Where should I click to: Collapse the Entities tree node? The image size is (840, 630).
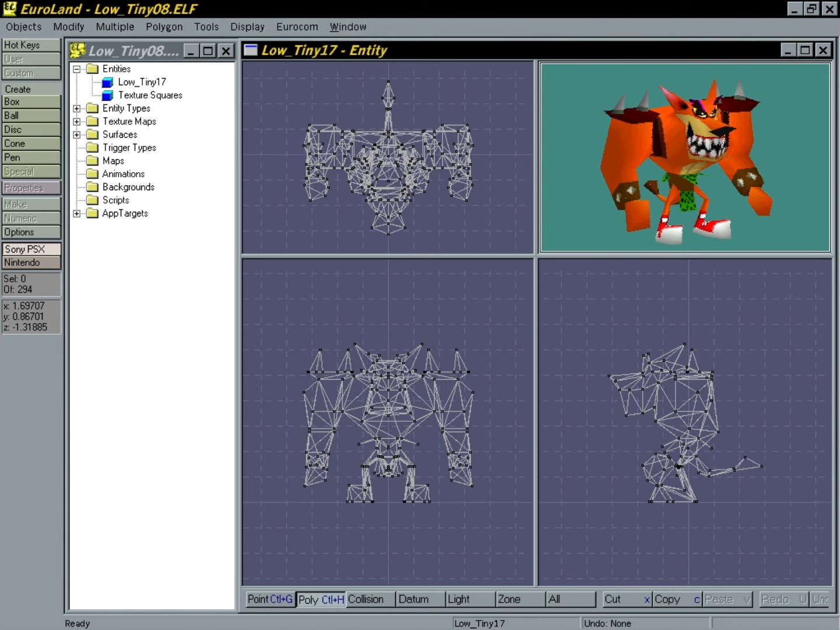point(76,69)
